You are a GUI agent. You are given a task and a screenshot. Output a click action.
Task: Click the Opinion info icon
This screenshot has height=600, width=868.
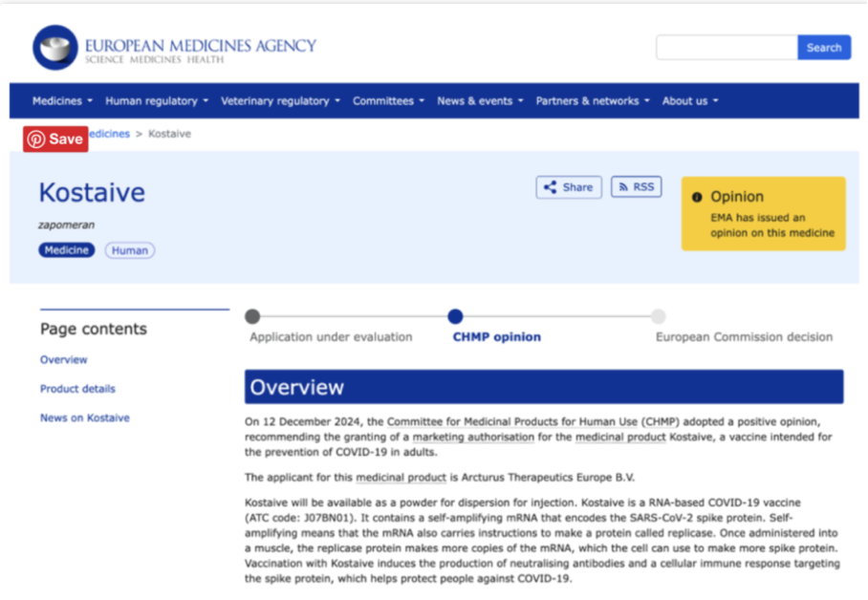697,197
